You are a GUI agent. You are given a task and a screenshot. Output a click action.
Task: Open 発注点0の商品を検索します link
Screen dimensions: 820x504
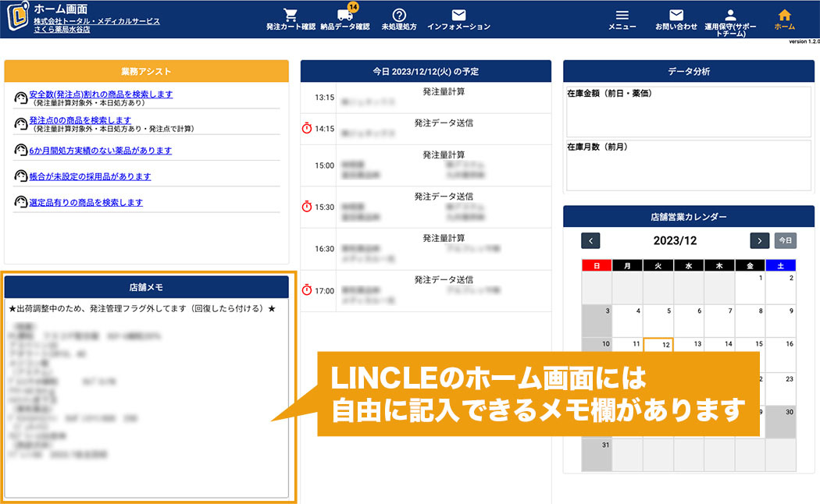[80, 120]
